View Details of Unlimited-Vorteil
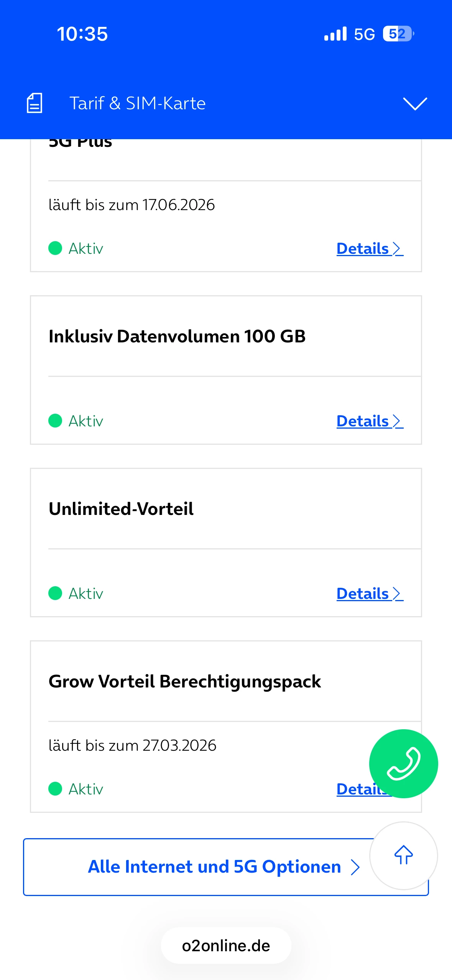Screen dimensions: 452x980 pos(370,594)
